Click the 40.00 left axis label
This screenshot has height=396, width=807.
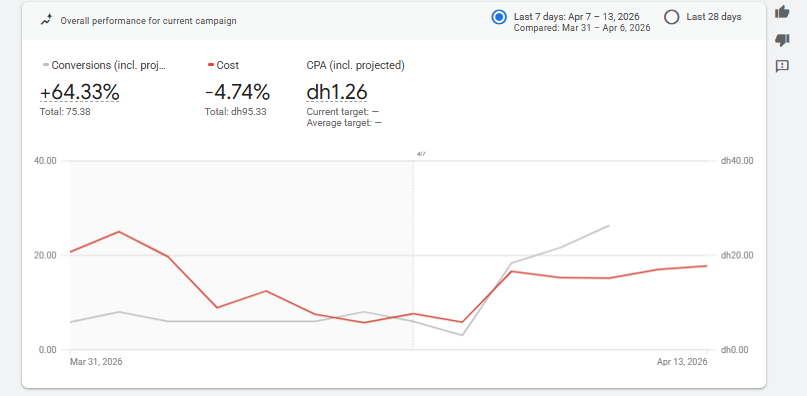point(45,161)
